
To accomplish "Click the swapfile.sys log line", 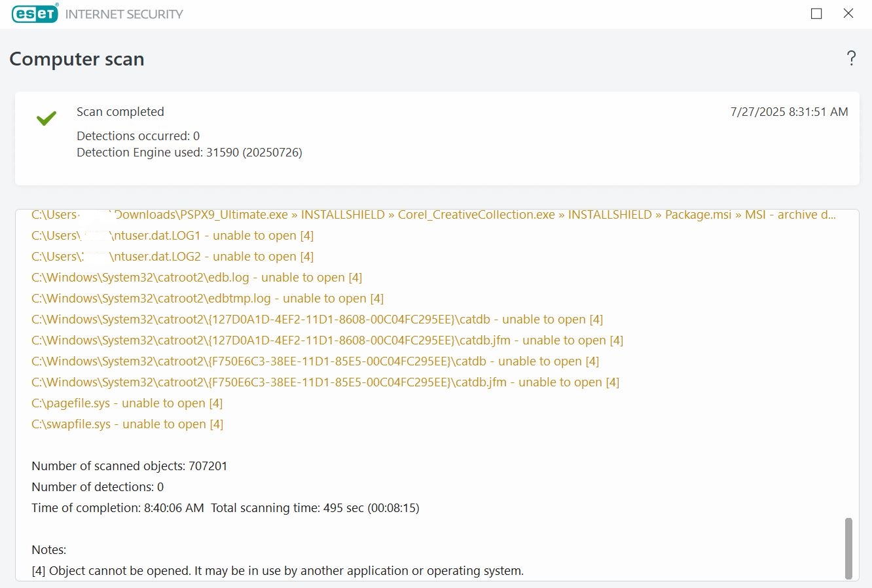I will 127,424.
